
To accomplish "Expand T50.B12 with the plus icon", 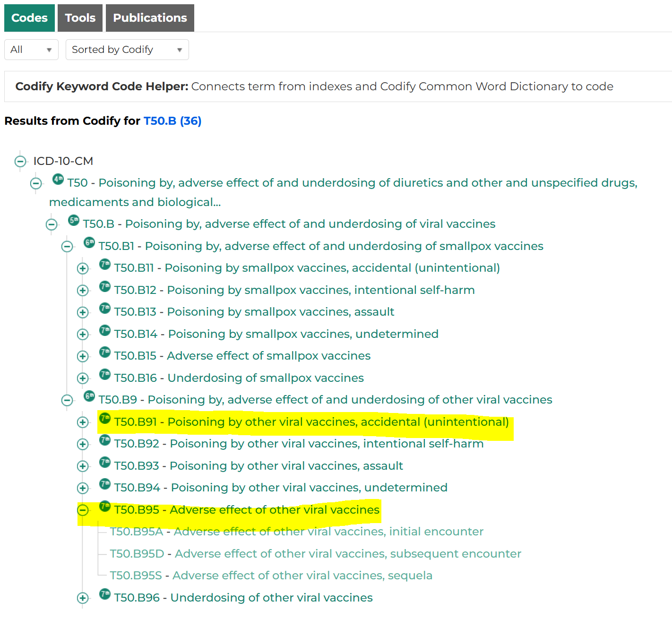I will point(83,290).
